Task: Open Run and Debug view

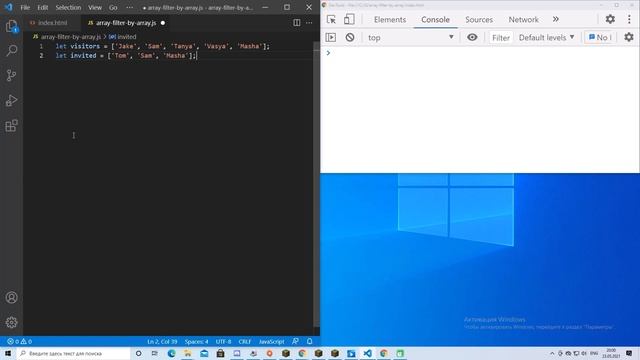Action: point(11,100)
